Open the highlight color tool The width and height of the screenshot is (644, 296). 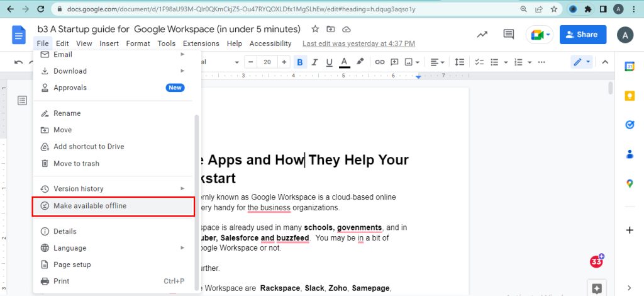(x=360, y=62)
